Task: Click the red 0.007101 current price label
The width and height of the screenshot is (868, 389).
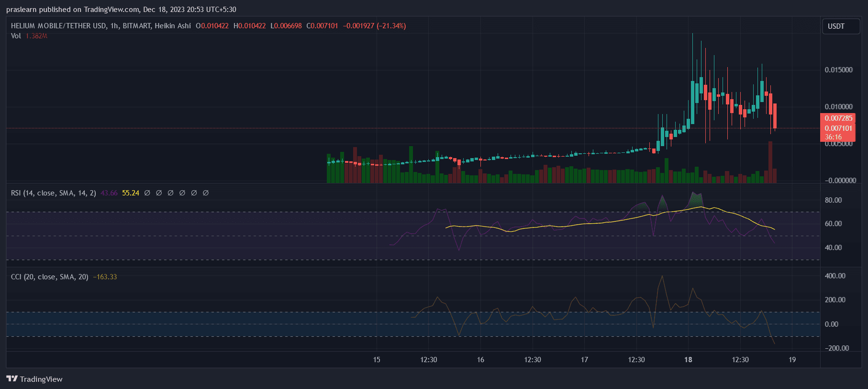Action: click(x=838, y=128)
